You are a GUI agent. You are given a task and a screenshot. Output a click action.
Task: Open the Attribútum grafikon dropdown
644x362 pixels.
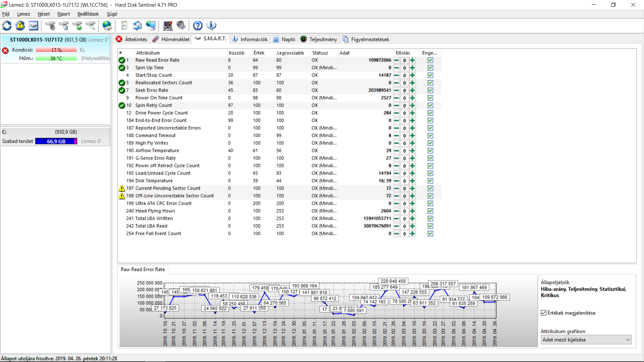pos(586,340)
